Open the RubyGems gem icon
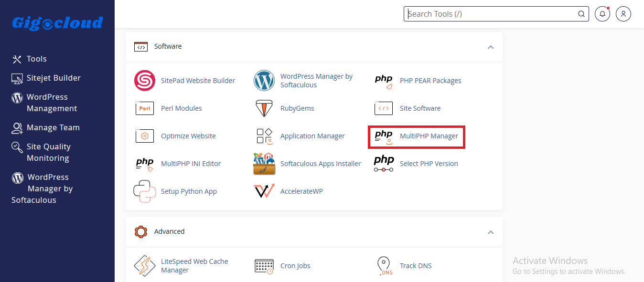The height and width of the screenshot is (282, 644). pos(264,108)
